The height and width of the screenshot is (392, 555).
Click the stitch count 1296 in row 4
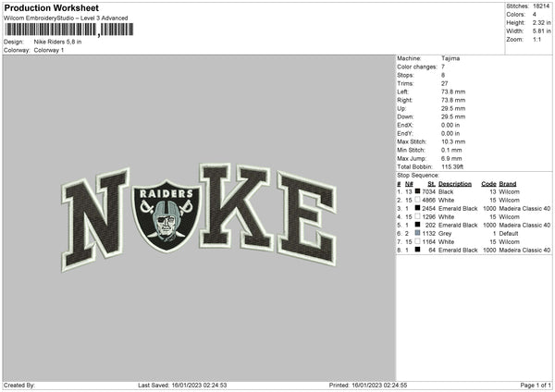[x=428, y=217]
